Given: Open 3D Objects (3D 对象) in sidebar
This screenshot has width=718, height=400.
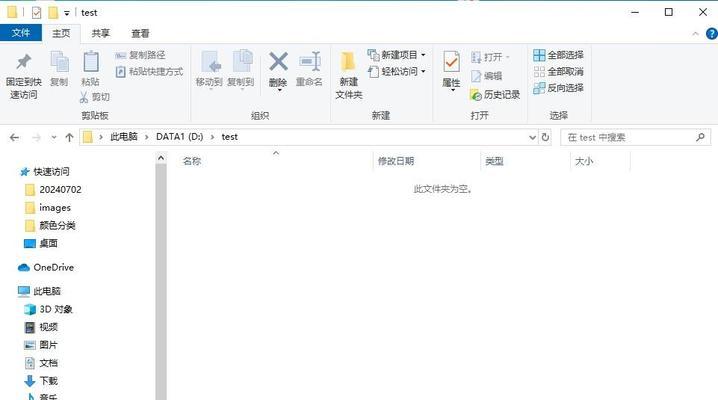Looking at the screenshot, I should pyautogui.click(x=49, y=309).
